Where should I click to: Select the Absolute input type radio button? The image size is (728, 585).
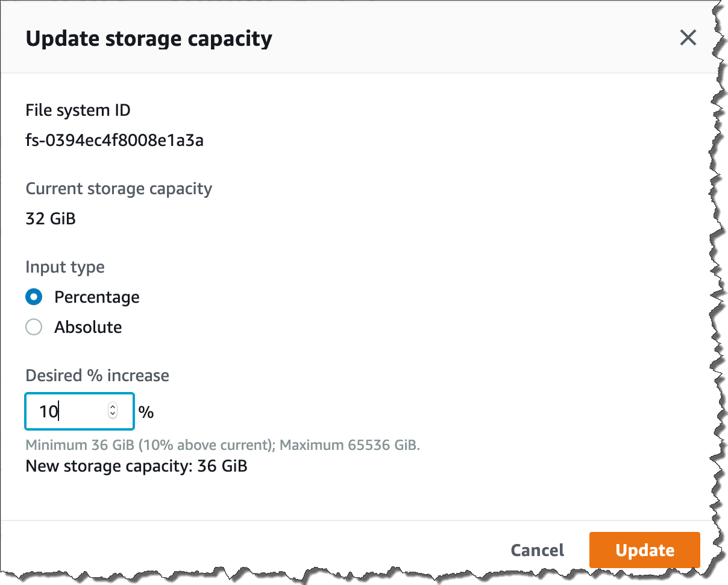point(34,327)
